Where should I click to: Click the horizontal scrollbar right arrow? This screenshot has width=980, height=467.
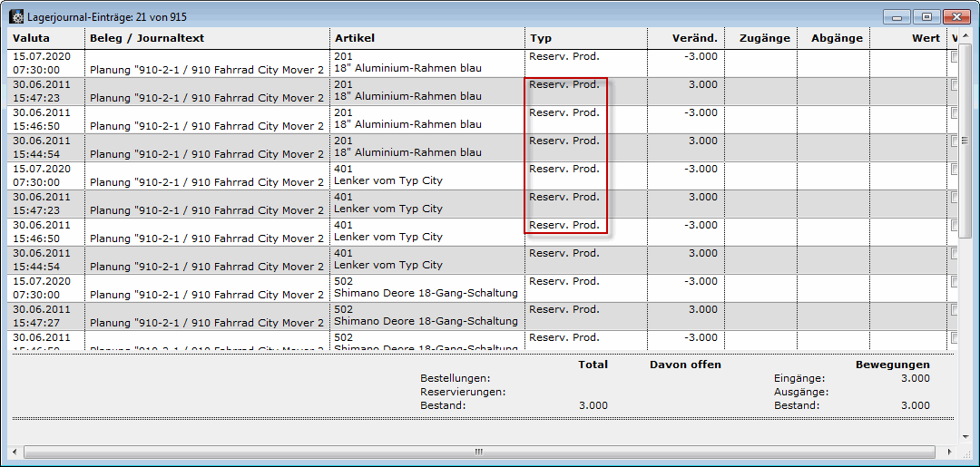tap(951, 451)
